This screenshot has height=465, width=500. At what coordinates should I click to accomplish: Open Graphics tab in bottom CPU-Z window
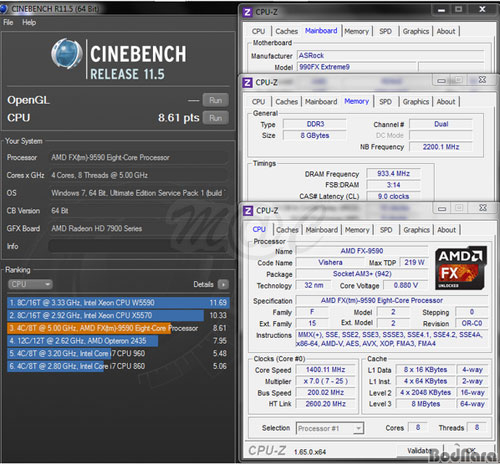tap(416, 230)
